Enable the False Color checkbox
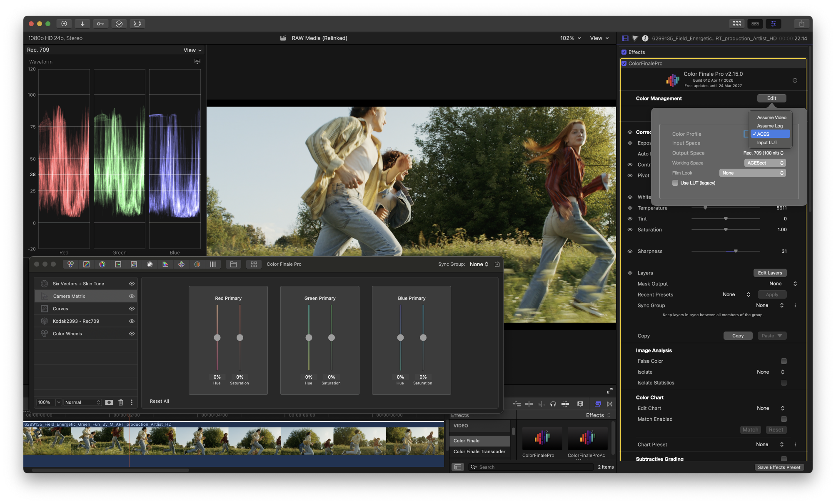Screen dimensions: 836x504 (784, 362)
